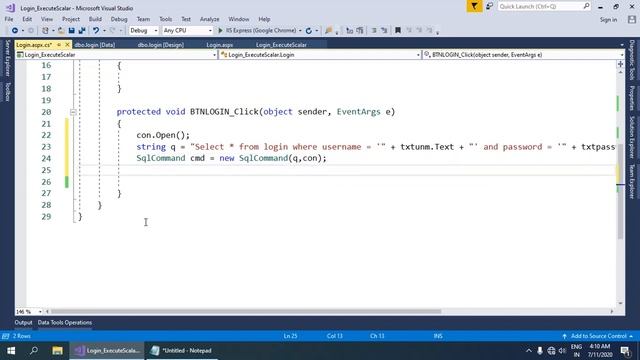Click the split editor handle above scrollbar
The width and height of the screenshot is (640, 360).
pos(620,64)
